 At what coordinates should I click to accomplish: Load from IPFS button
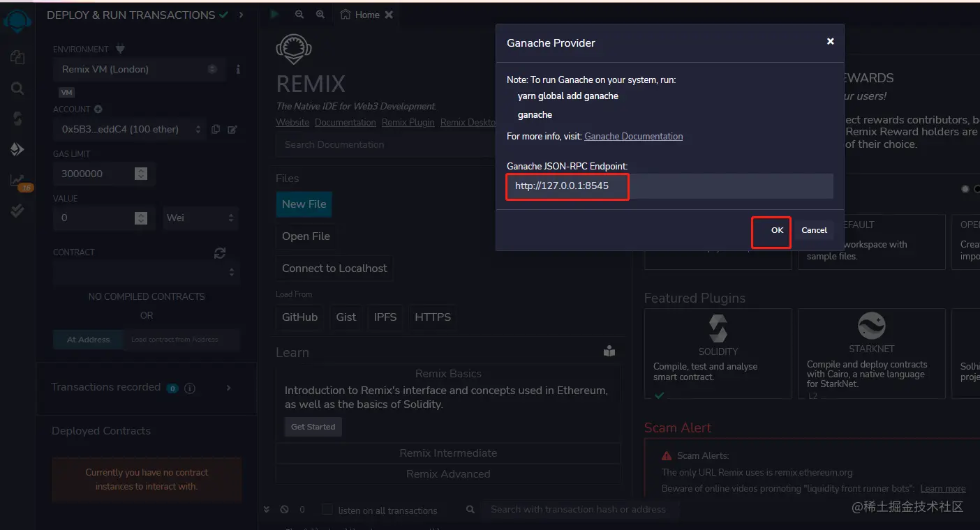(385, 317)
